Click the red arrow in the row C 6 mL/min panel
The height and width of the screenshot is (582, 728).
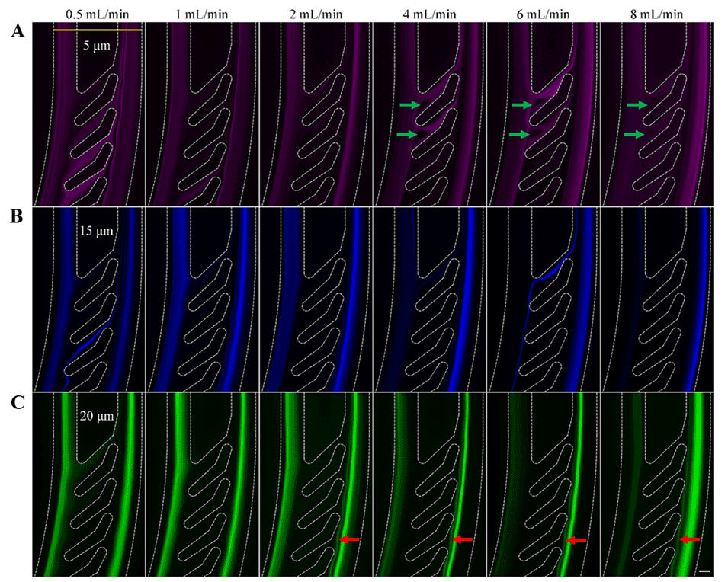click(x=576, y=539)
